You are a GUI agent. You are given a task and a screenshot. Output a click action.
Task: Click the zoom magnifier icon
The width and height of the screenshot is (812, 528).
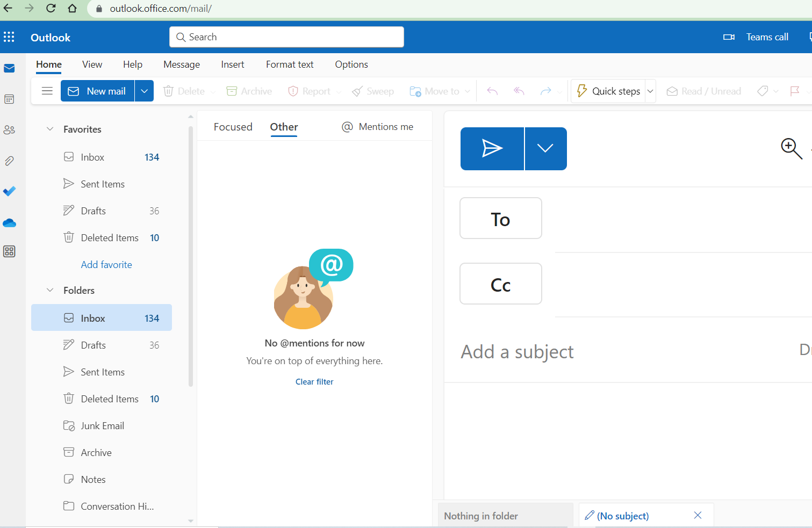pos(791,148)
